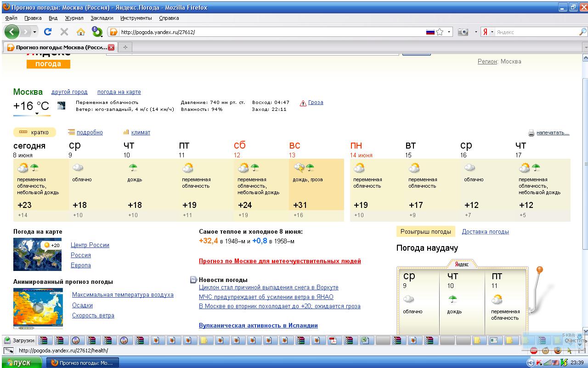Click the red ABP icon in the status bar
This screenshot has height=368, width=588.
534,351
